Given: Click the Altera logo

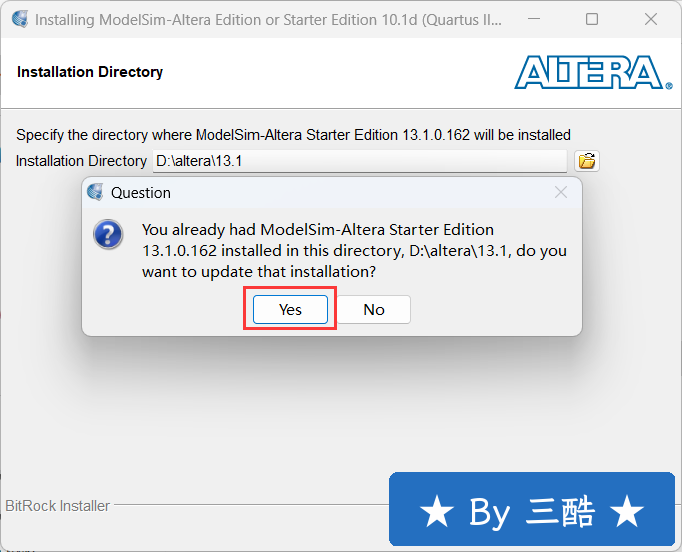Looking at the screenshot, I should coord(593,72).
